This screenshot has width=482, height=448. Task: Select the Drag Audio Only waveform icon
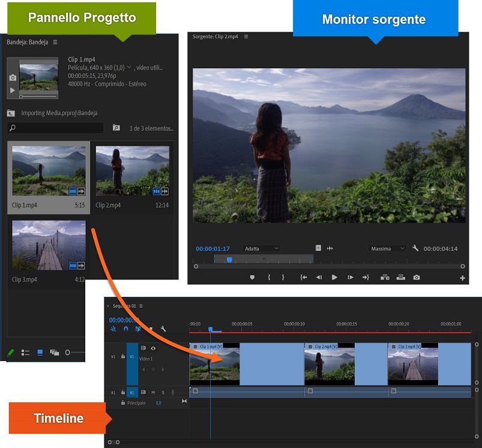click(330, 248)
